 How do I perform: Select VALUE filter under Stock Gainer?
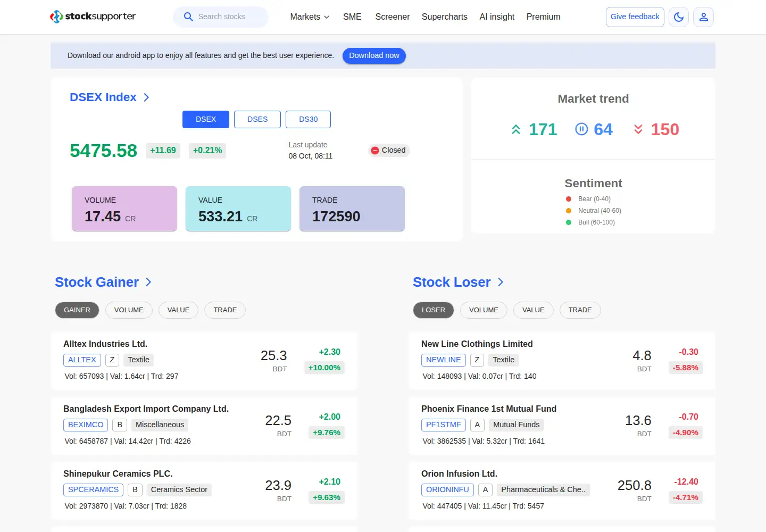(178, 310)
